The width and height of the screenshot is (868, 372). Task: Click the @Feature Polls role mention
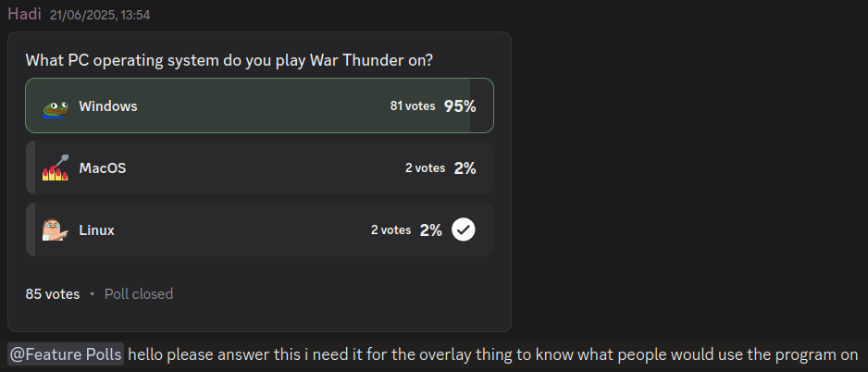tap(66, 354)
